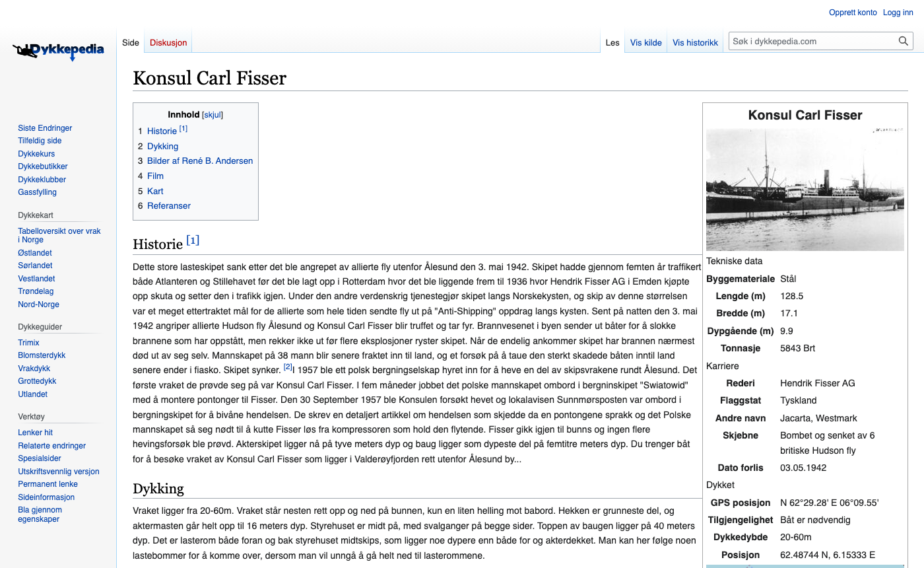
Task: Jump to Referanser in the contents
Action: pos(169,205)
